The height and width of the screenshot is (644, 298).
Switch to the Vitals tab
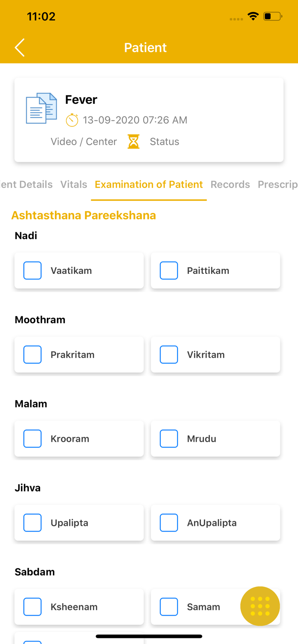pos(74,184)
